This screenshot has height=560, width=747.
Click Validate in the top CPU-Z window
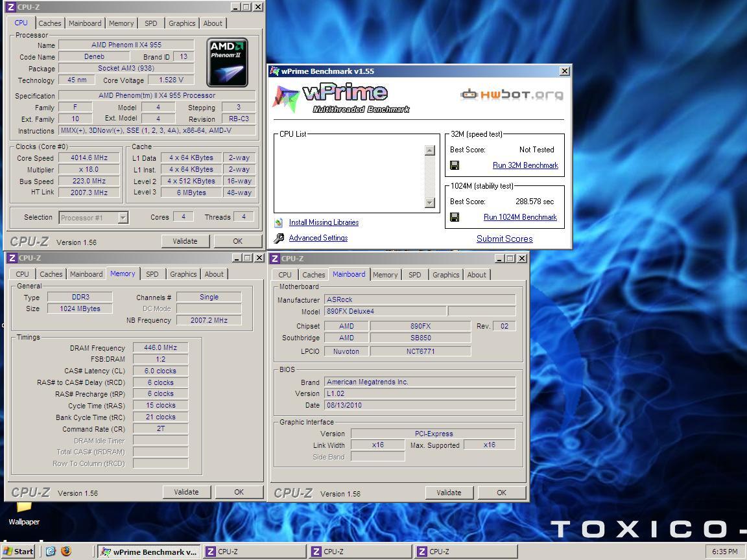pyautogui.click(x=185, y=241)
